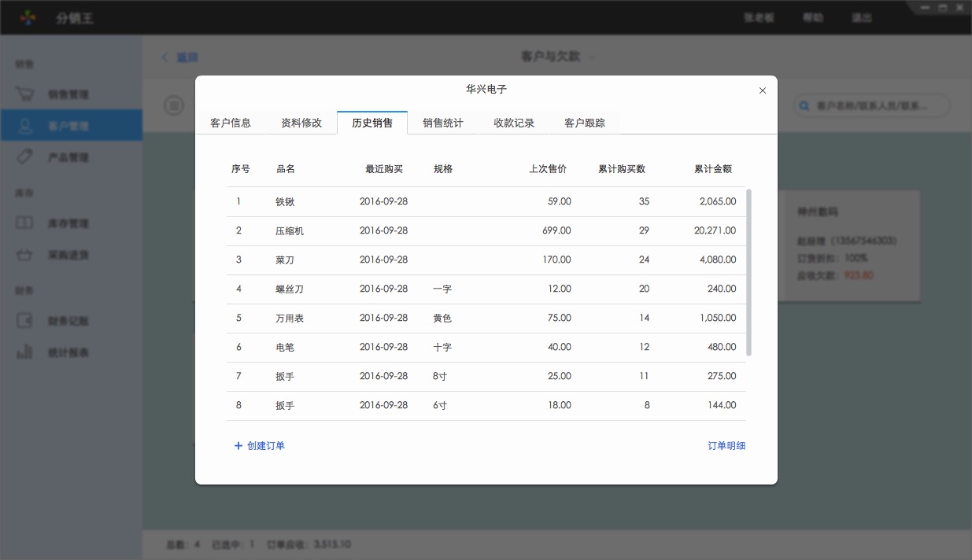
Task: View the 收款记录 tab
Action: (514, 123)
